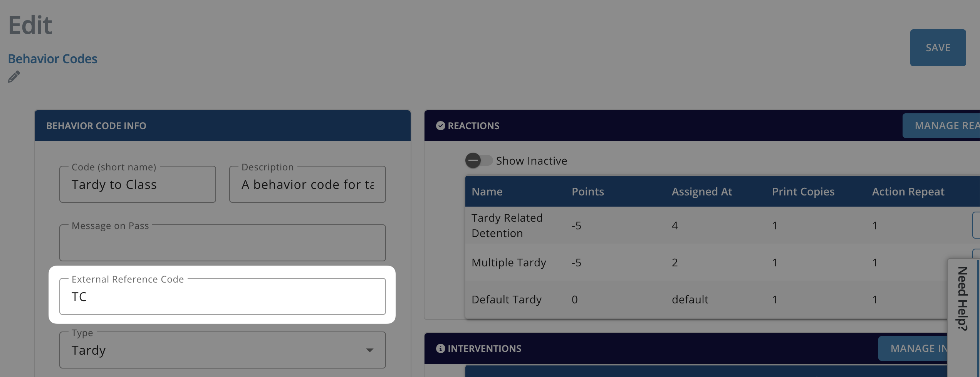Click the Type dropdown arrow
Viewport: 980px width, 377px height.
369,350
